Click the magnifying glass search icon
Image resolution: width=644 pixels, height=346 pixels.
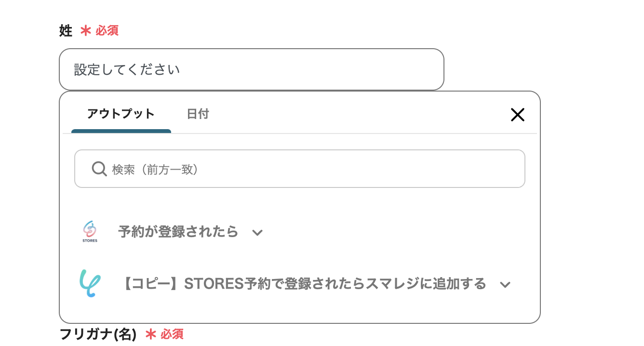click(x=99, y=169)
